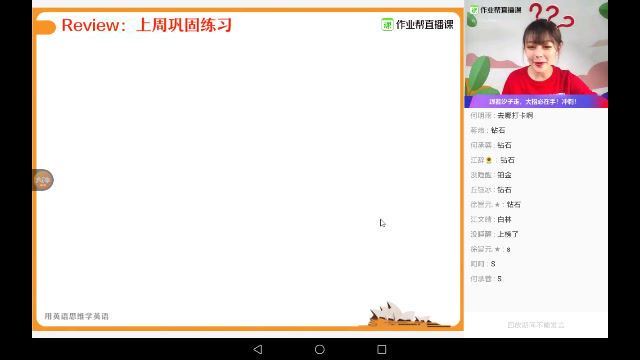The width and height of the screenshot is (640, 360).
Task: Click the green 作业帮直播课 logo icon on slide
Action: (387, 24)
